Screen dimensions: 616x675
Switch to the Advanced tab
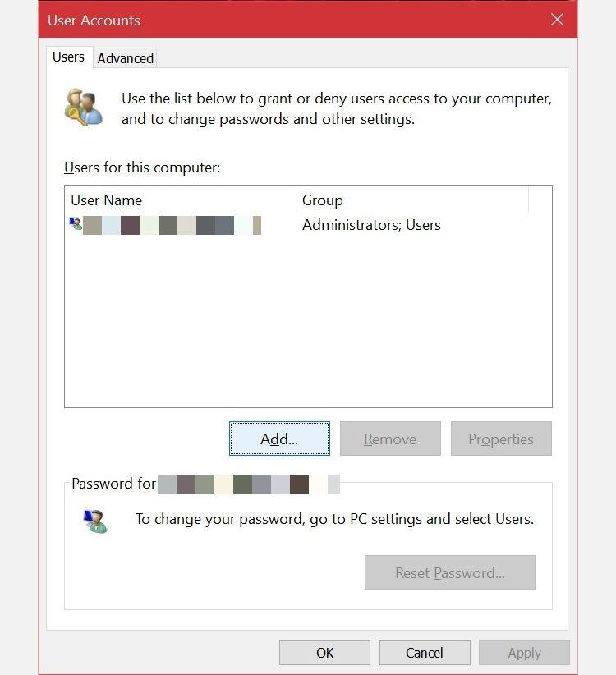[125, 58]
